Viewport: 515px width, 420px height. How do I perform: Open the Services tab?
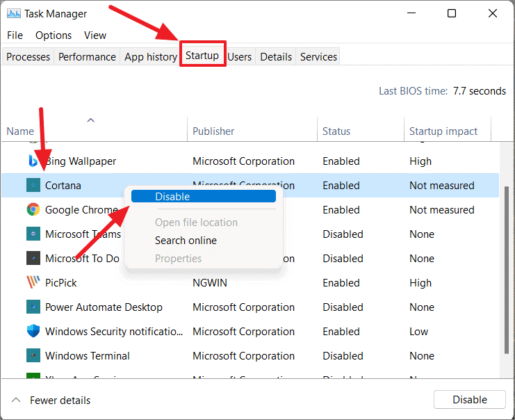point(318,57)
